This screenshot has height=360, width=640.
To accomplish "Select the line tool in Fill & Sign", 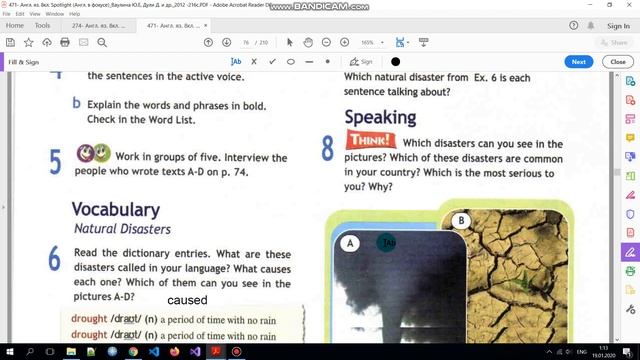I will (x=309, y=62).
